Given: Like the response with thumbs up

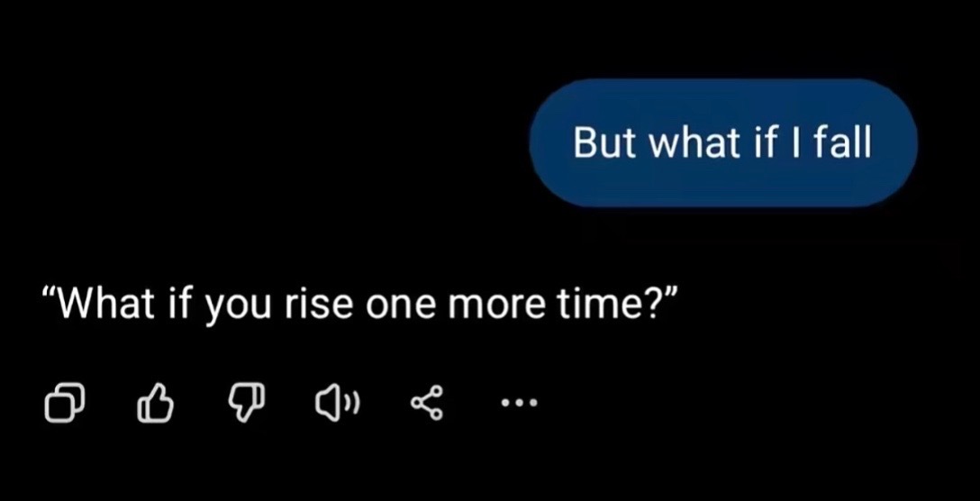Looking at the screenshot, I should tap(154, 404).
